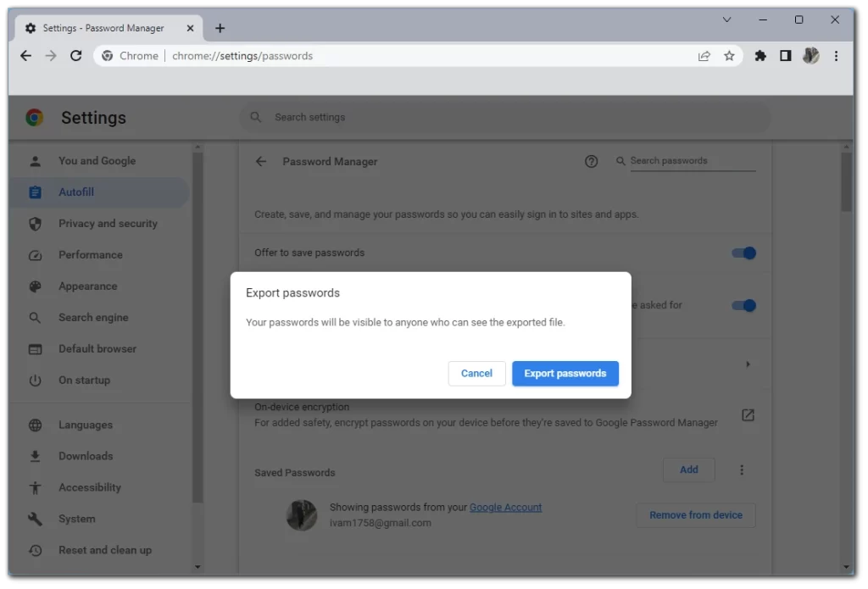The height and width of the screenshot is (589, 868).
Task: Click the palette icon beside Appearance
Action: coord(35,286)
